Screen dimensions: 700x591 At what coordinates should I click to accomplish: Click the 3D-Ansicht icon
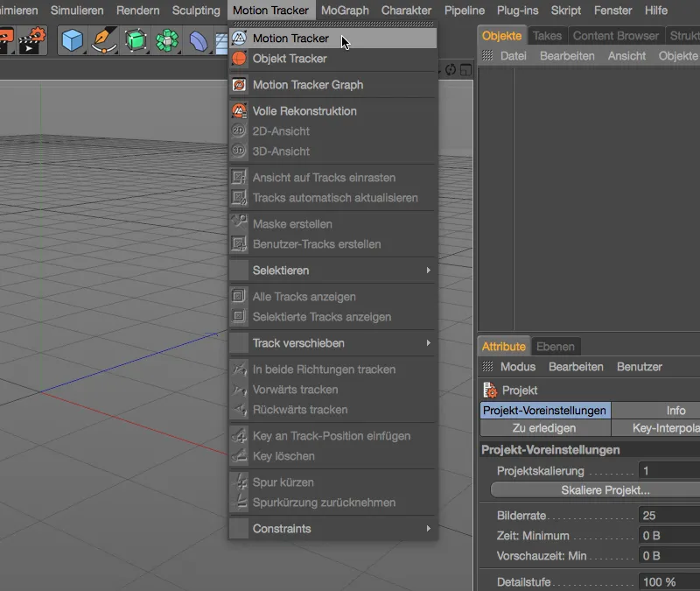tap(239, 151)
